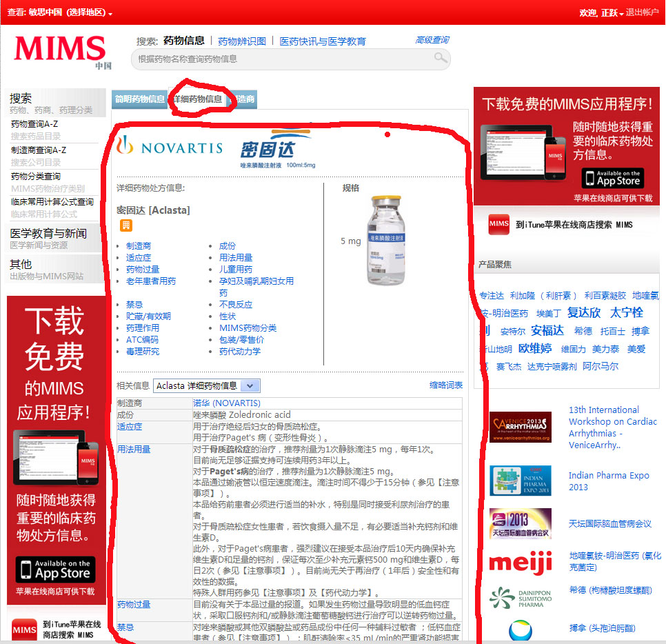Click the magnifier search icon
Image resolution: width=666 pixels, height=644 pixels.
click(440, 58)
